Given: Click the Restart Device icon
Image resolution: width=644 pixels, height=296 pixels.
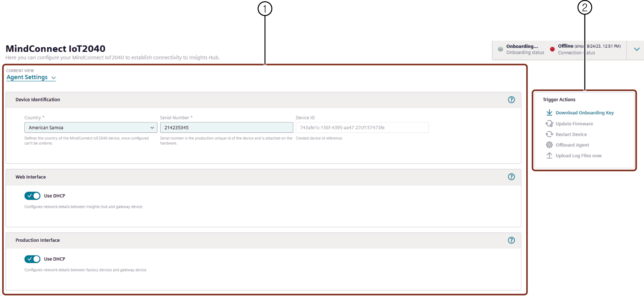Looking at the screenshot, I should coord(549,134).
